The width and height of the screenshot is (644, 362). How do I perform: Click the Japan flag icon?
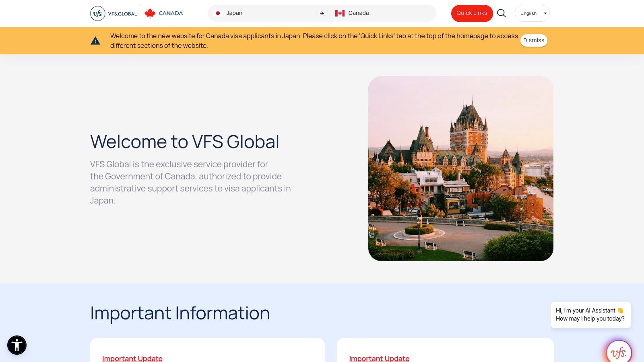click(218, 13)
